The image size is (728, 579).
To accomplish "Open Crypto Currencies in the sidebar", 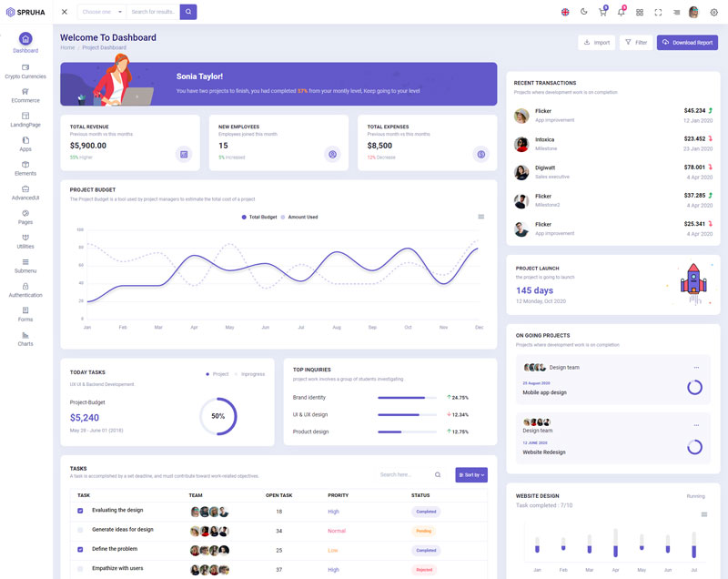I will click(x=25, y=71).
